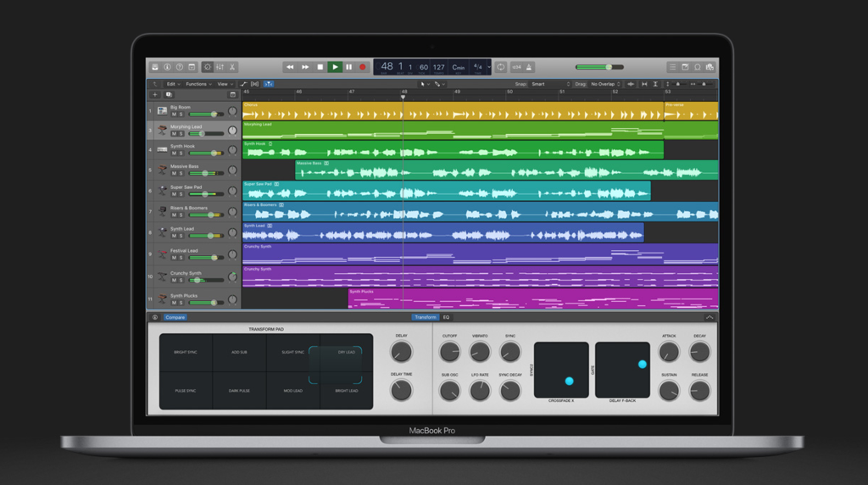
Task: Open the List Editors icon
Action: [x=672, y=67]
